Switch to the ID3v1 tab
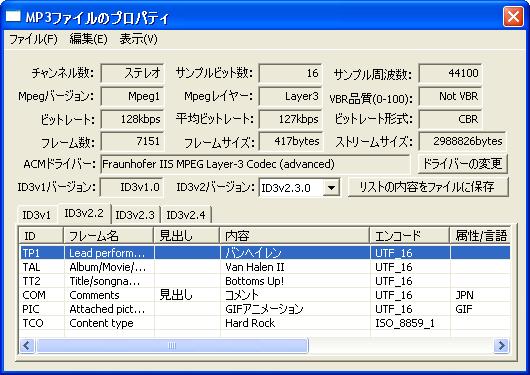This screenshot has height=375, width=530. (x=37, y=215)
